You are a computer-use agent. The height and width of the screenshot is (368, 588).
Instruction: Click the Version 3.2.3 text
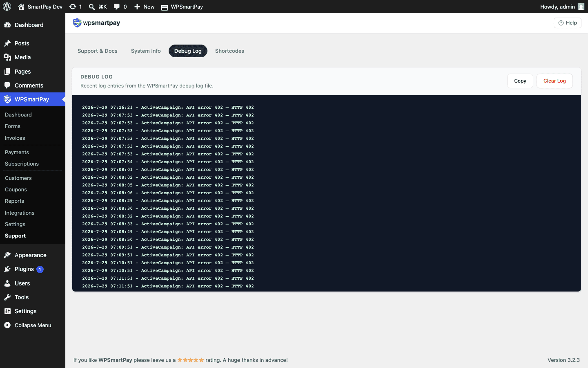coord(563,360)
